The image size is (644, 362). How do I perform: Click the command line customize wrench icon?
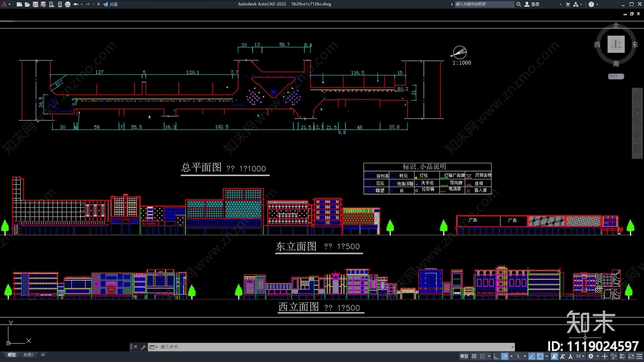point(143,347)
